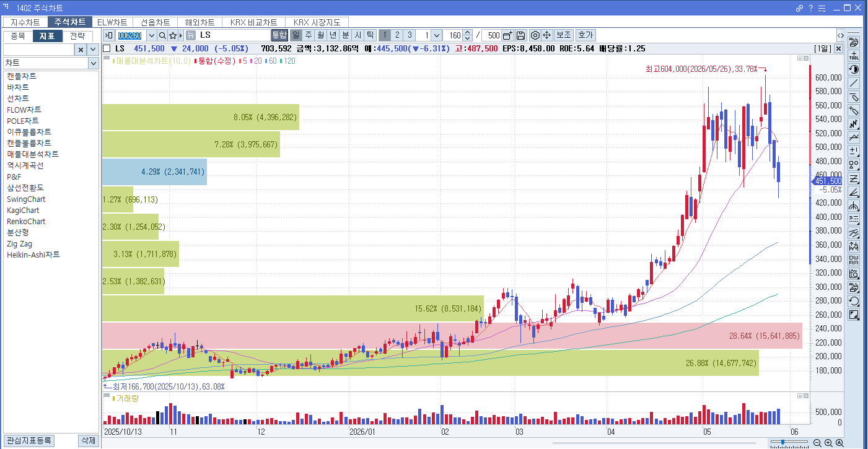Switch to the KRX 비교차트 tab
The height and width of the screenshot is (449, 868).
[253, 22]
